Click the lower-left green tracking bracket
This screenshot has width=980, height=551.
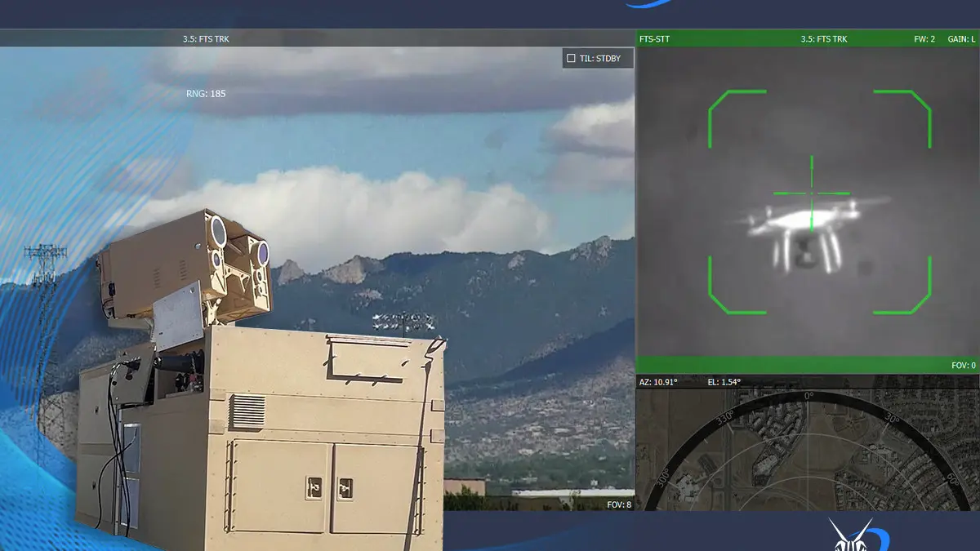coord(737,285)
